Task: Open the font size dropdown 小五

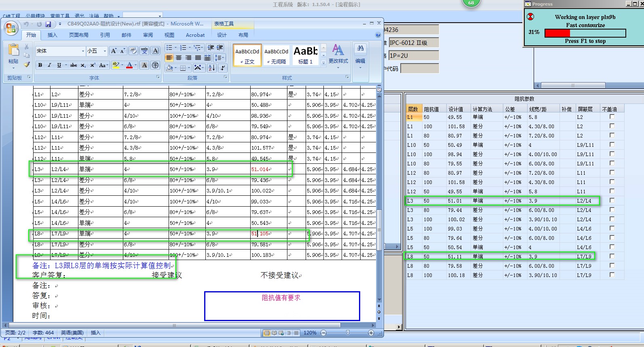Action: pyautogui.click(x=105, y=51)
